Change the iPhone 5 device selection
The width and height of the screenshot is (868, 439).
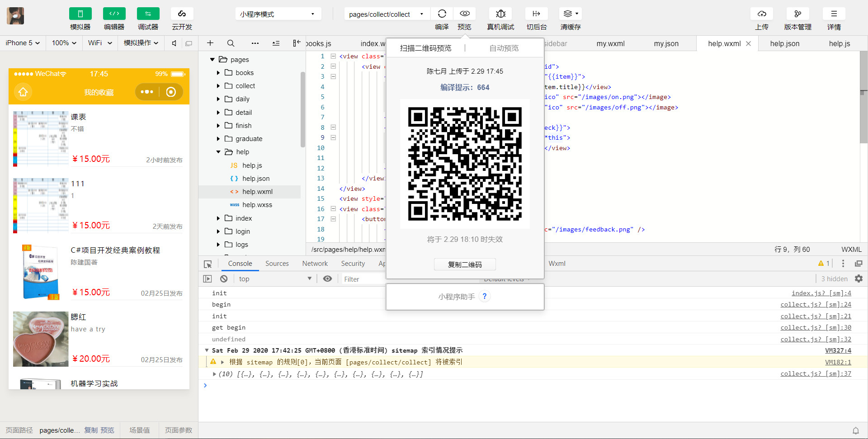coord(23,43)
